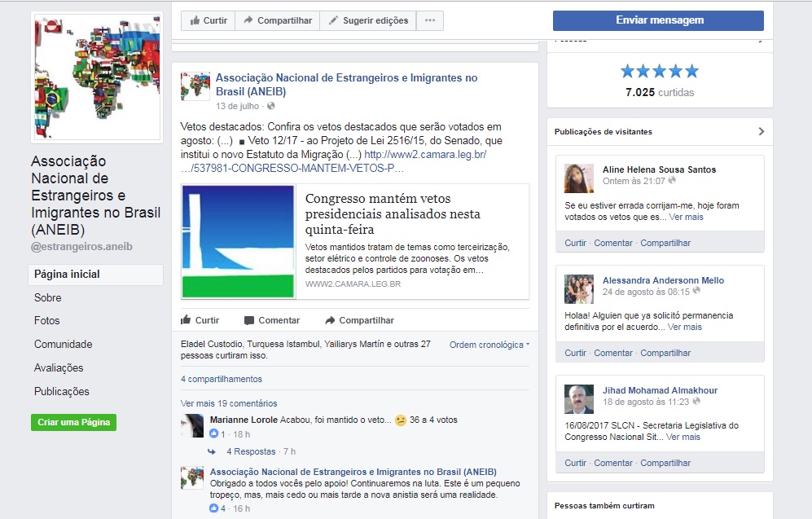The width and height of the screenshot is (812, 519).
Task: Click the Sugerir edições button
Action: click(x=368, y=20)
